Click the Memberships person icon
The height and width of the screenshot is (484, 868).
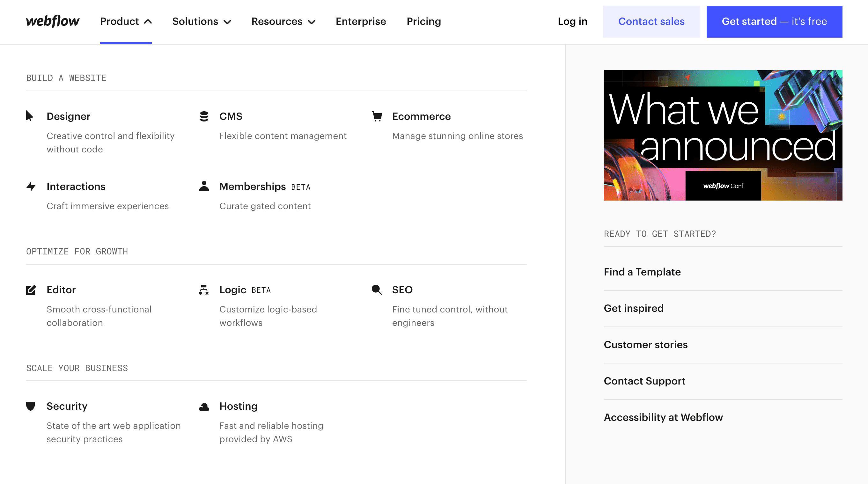coord(204,186)
